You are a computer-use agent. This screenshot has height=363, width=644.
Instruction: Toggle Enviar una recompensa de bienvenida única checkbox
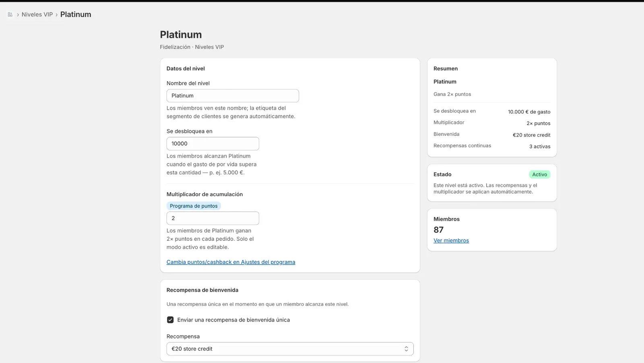point(170,320)
